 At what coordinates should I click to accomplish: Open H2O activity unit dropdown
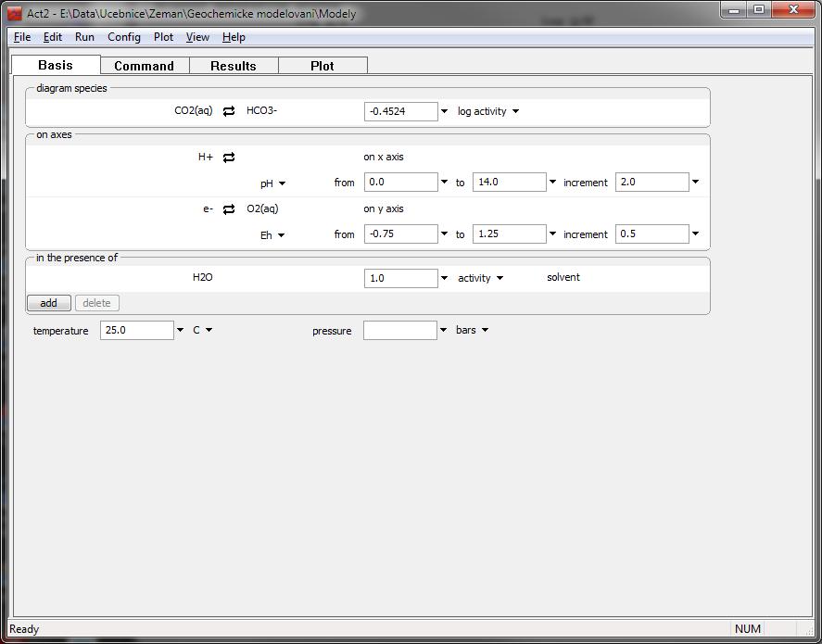pyautogui.click(x=480, y=278)
